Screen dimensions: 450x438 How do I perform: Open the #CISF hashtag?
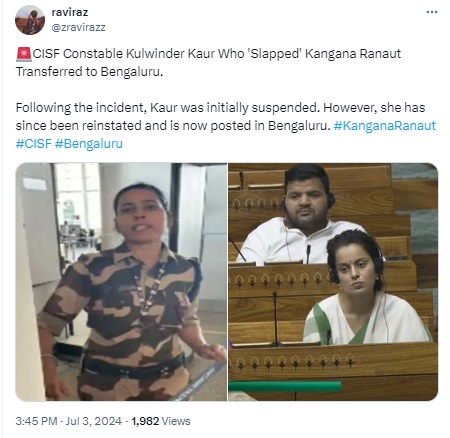(34, 144)
